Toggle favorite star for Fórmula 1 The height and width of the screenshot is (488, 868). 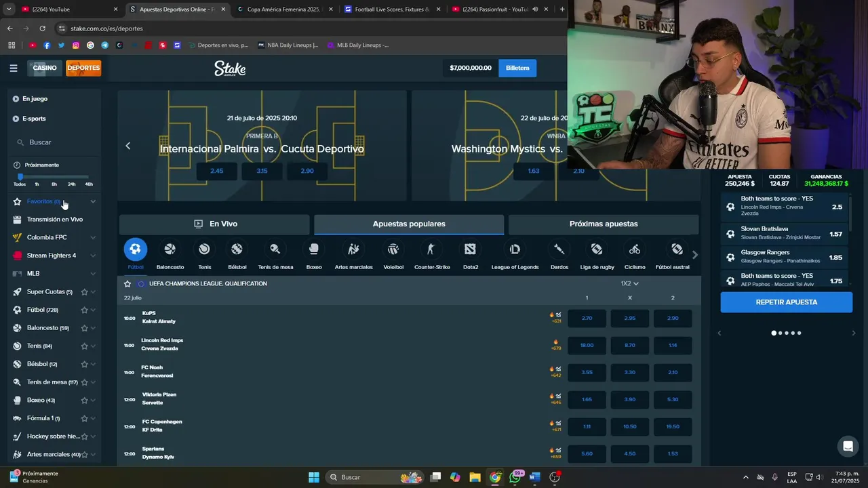84,418
